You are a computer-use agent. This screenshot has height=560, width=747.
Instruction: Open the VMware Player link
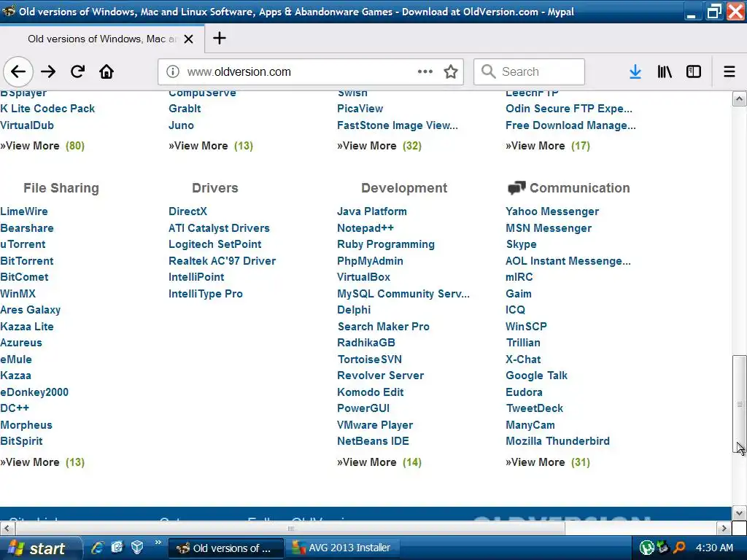[375, 425]
